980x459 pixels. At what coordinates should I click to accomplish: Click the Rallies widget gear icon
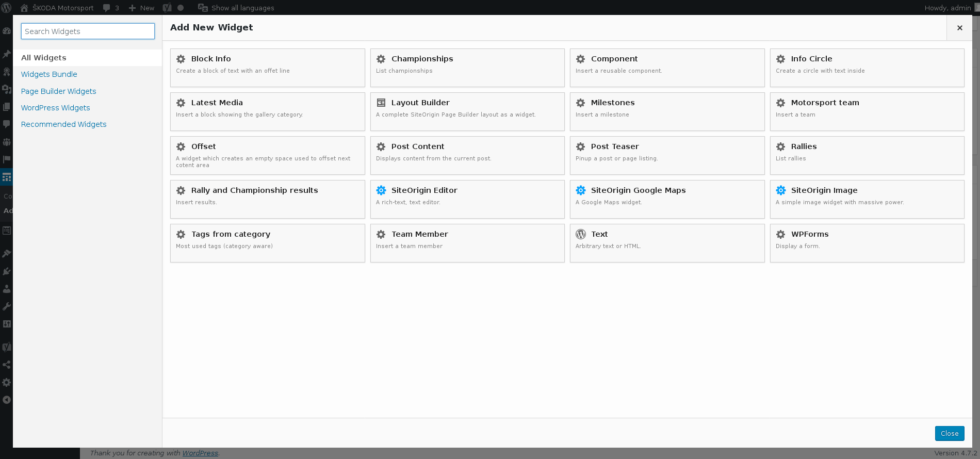pyautogui.click(x=781, y=146)
